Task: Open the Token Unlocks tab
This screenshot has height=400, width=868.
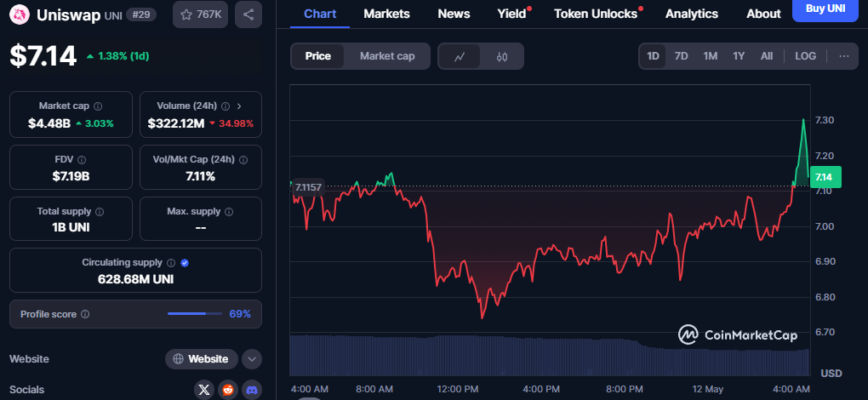Action: [596, 14]
